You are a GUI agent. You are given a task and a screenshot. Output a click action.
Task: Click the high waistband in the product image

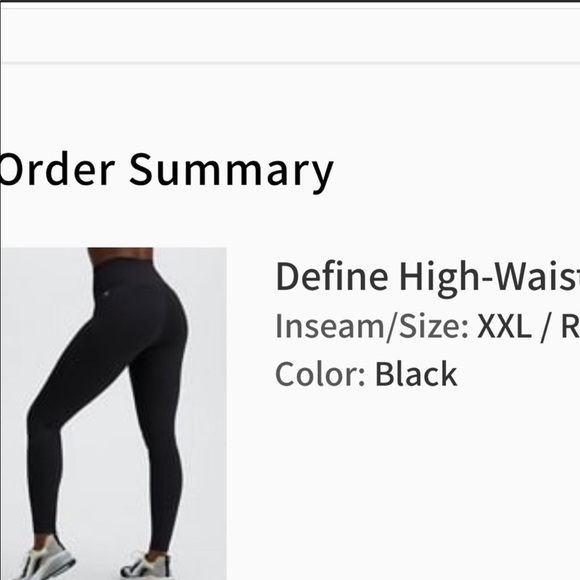pyautogui.click(x=124, y=264)
